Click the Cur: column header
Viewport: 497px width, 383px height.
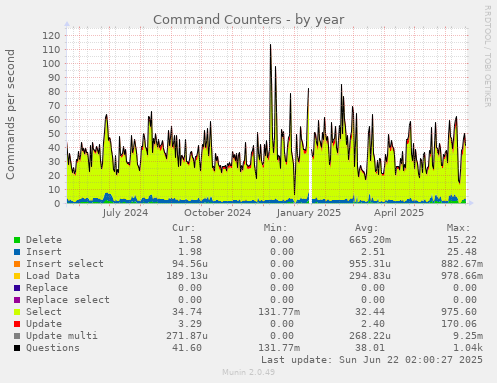(x=184, y=228)
